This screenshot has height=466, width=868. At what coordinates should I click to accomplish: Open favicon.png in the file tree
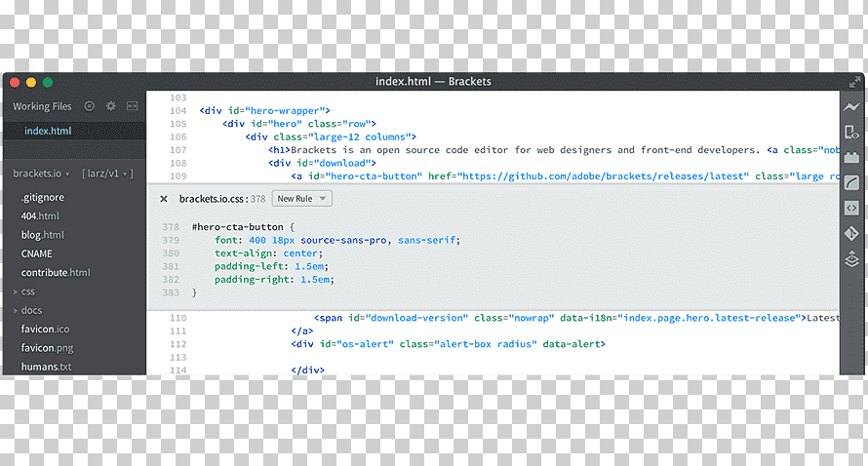coord(47,348)
